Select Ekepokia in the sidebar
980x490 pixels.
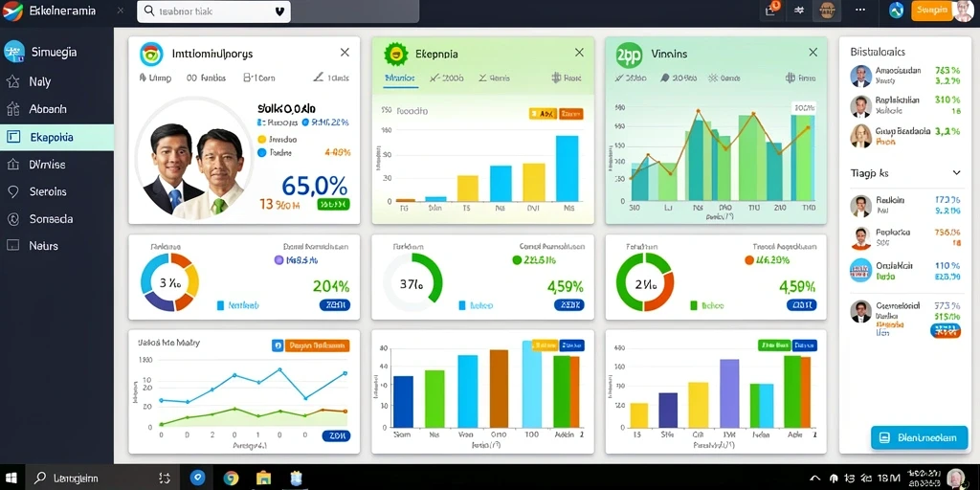[x=56, y=137]
